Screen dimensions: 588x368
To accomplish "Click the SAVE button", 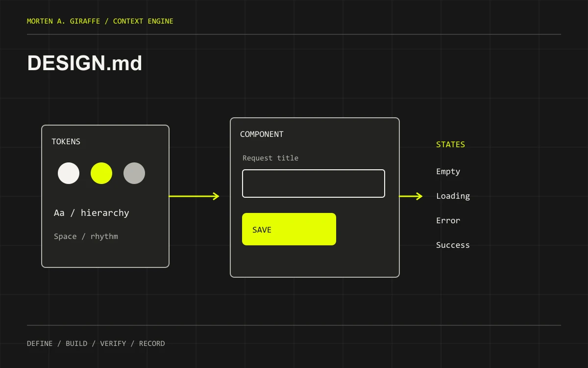I will pyautogui.click(x=289, y=229).
